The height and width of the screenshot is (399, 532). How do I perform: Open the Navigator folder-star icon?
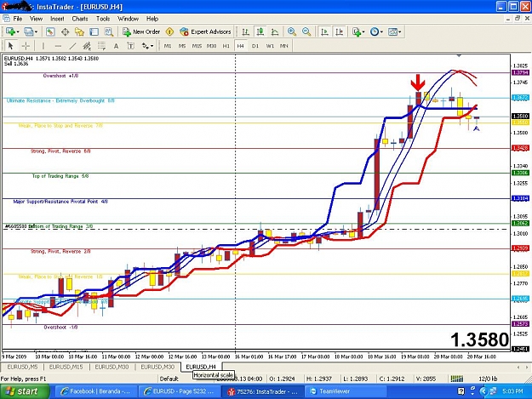79,31
